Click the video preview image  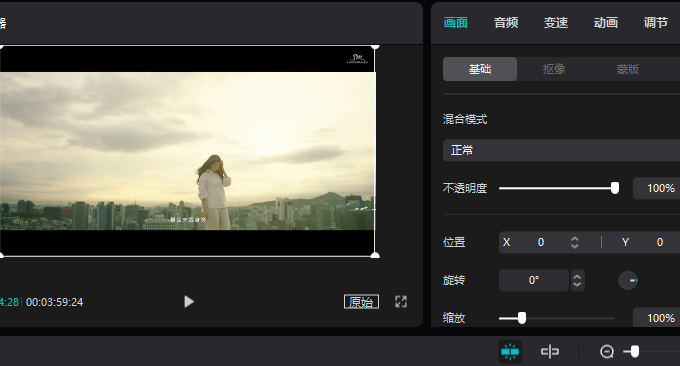[x=187, y=151]
